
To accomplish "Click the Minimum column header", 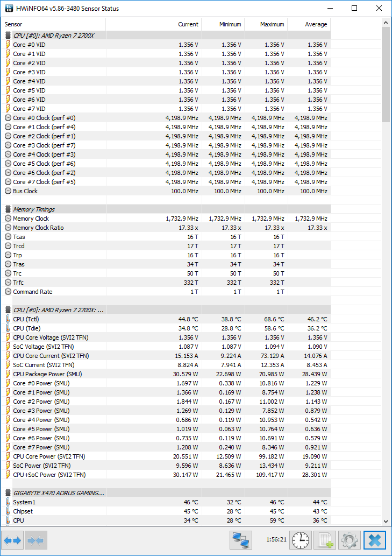I will point(223,24).
